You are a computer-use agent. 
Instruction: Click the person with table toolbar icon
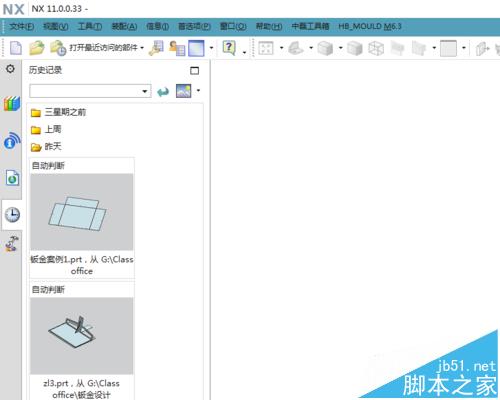[x=177, y=48]
